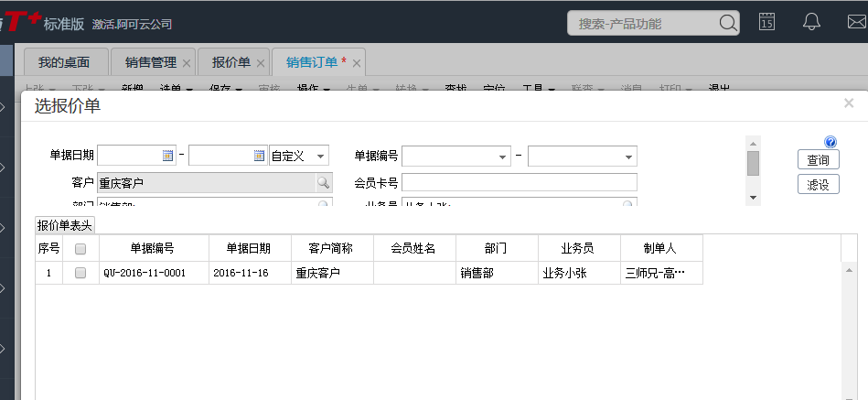Expand the second 单据编号 dropdown

(628, 157)
